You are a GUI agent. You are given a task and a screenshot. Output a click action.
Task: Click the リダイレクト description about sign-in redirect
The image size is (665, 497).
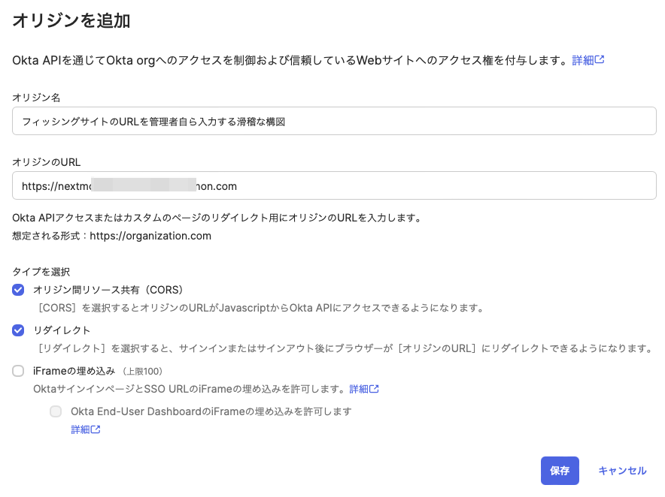[344, 349]
